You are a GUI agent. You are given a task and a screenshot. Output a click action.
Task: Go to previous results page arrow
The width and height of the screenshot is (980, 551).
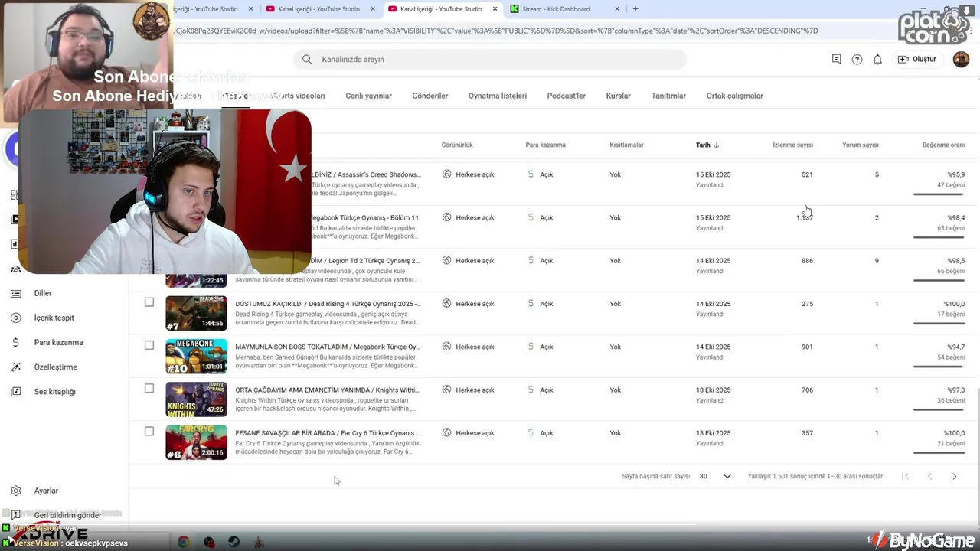(x=929, y=476)
